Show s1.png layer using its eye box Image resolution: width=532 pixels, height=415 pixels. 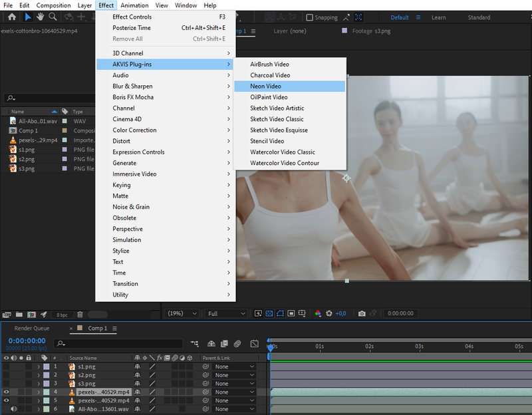[x=6, y=366]
